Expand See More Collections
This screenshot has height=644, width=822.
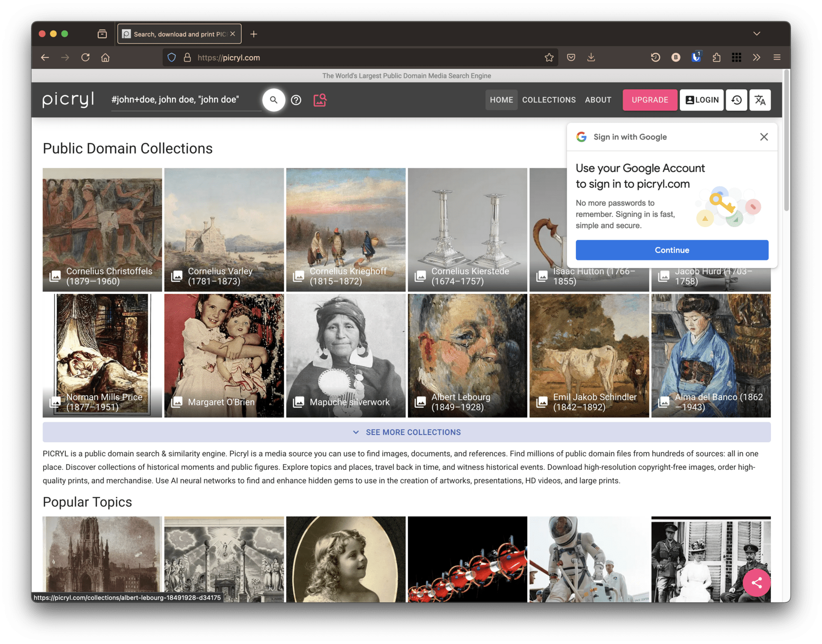[406, 432]
